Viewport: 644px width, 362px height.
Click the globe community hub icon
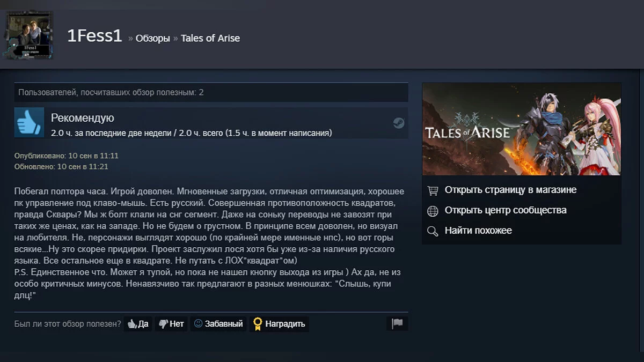[433, 211]
